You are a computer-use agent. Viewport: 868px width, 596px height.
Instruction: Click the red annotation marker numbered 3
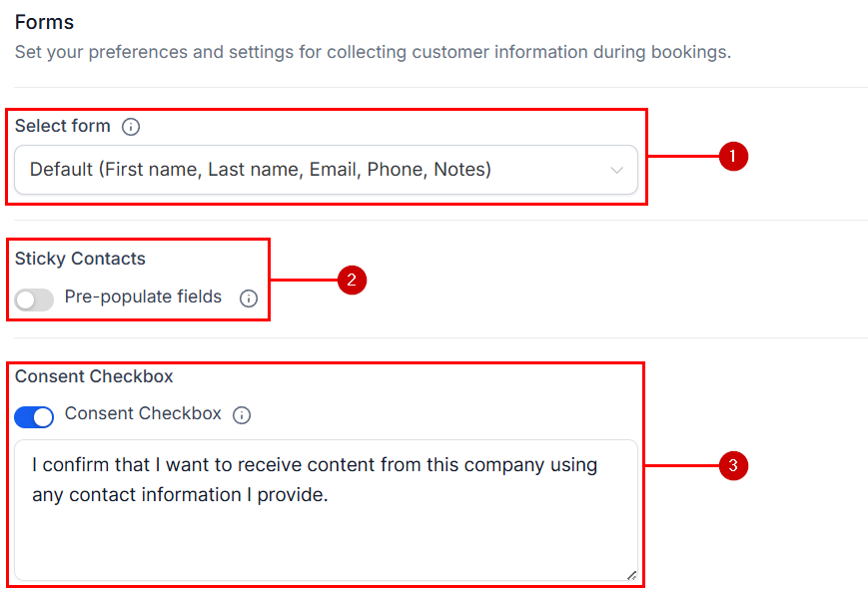734,466
